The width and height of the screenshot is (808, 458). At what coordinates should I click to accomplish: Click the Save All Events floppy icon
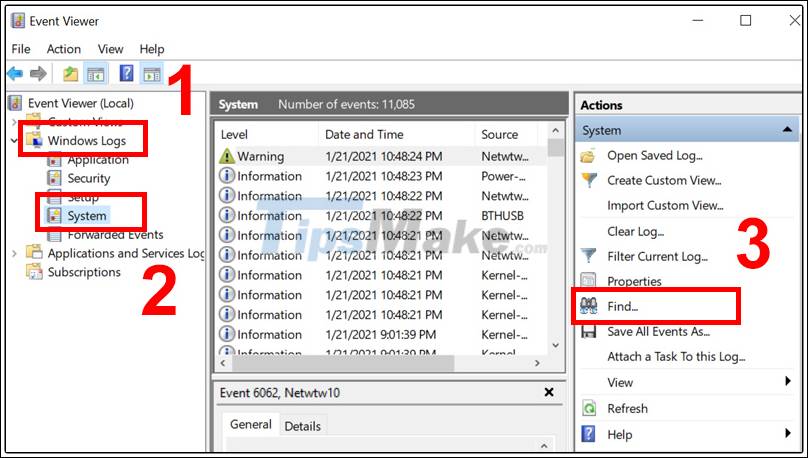[x=588, y=331]
